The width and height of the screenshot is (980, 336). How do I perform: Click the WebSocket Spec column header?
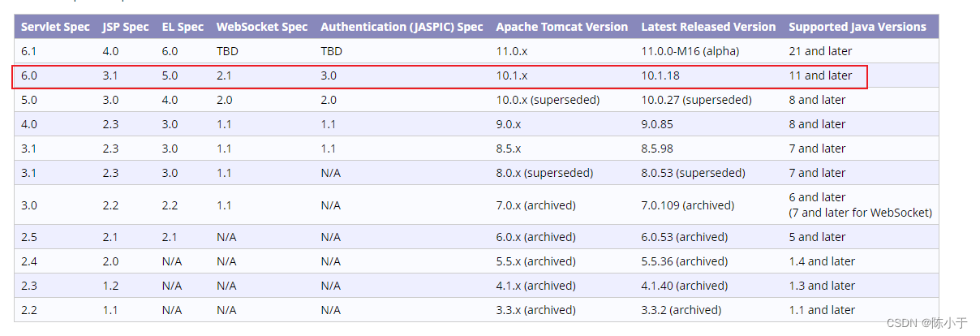[262, 27]
